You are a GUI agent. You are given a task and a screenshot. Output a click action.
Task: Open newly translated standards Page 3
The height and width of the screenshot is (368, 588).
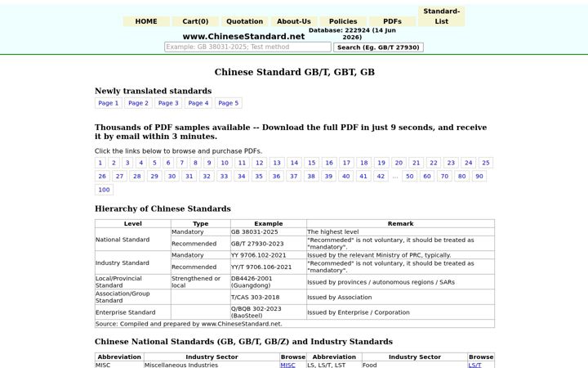168,103
